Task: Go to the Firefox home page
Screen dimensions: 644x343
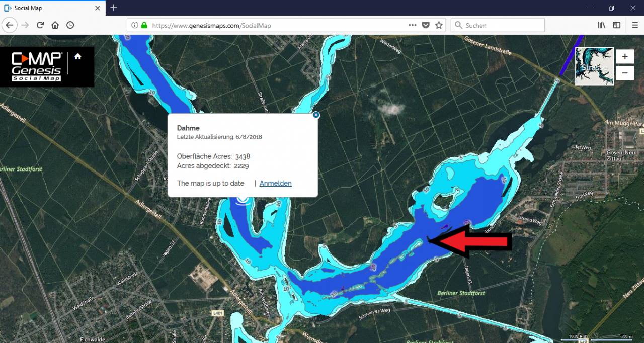Action: point(55,25)
